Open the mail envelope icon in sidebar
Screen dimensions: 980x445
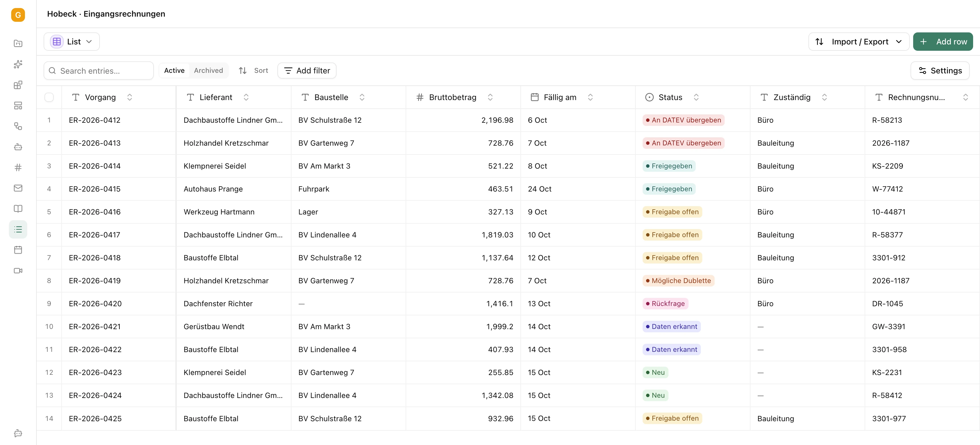coord(18,188)
